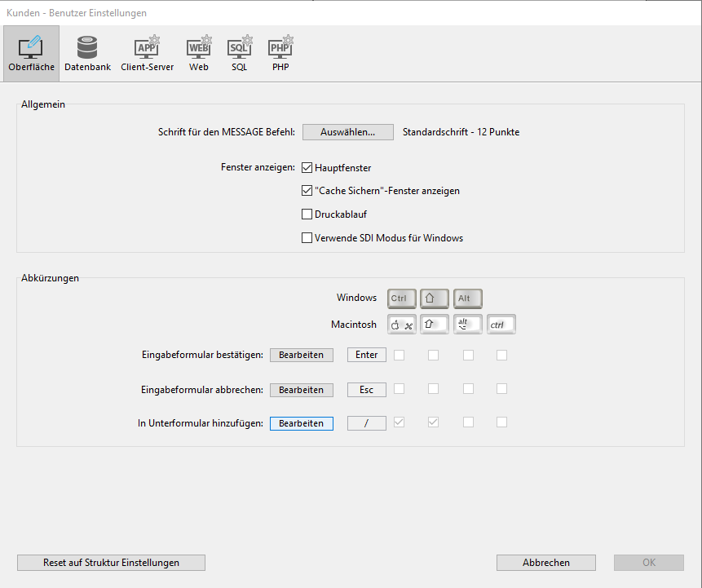Click the Enter shortcut key field

tap(367, 355)
